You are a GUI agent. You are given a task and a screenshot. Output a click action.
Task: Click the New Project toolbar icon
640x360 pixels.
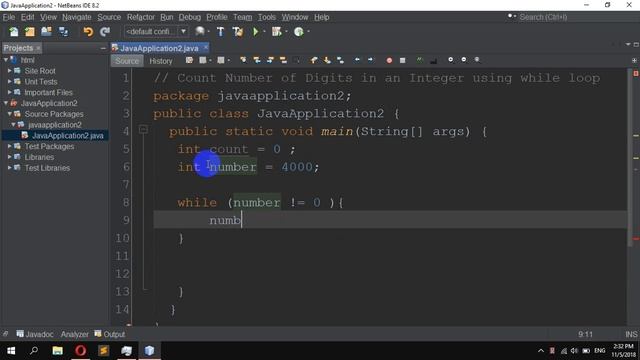(x=30, y=32)
